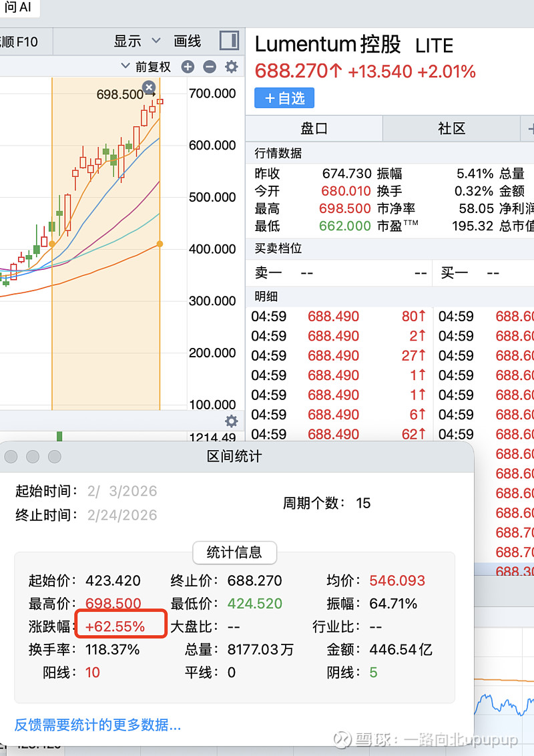Click the 买一 order row
The width and height of the screenshot is (534, 756).
pos(483,273)
